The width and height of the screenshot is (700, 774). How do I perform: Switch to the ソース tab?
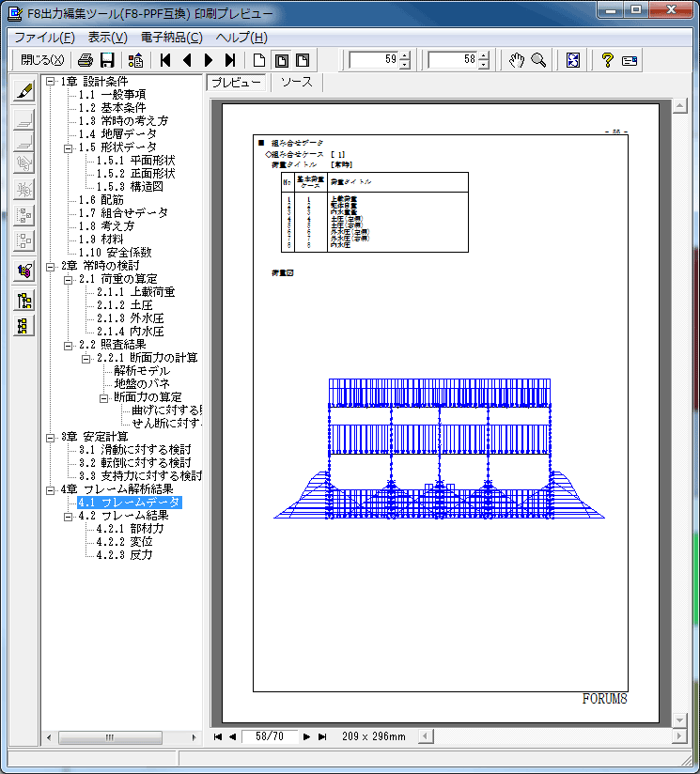click(297, 83)
